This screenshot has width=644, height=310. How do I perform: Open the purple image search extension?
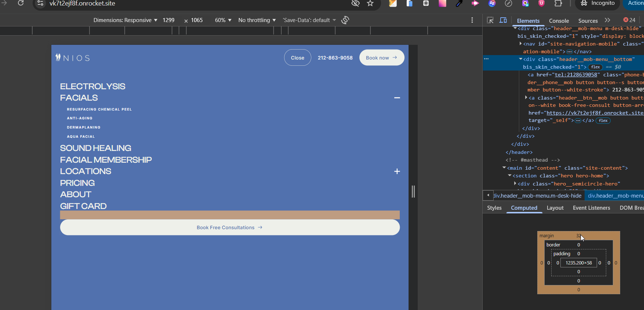pos(525,3)
